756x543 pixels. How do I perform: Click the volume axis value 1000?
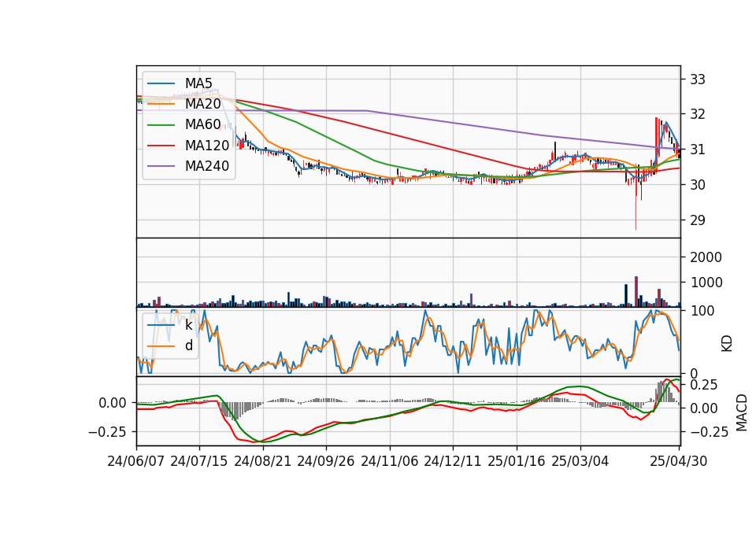point(706,283)
